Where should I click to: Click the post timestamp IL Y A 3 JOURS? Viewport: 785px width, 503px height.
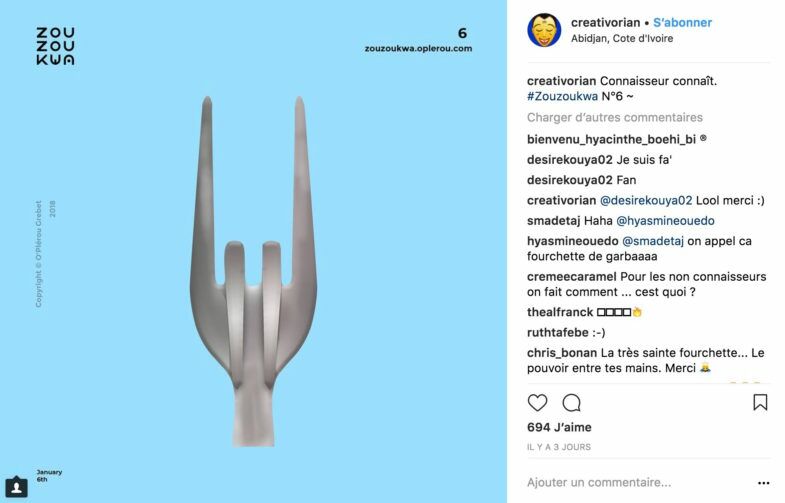pyautogui.click(x=559, y=447)
